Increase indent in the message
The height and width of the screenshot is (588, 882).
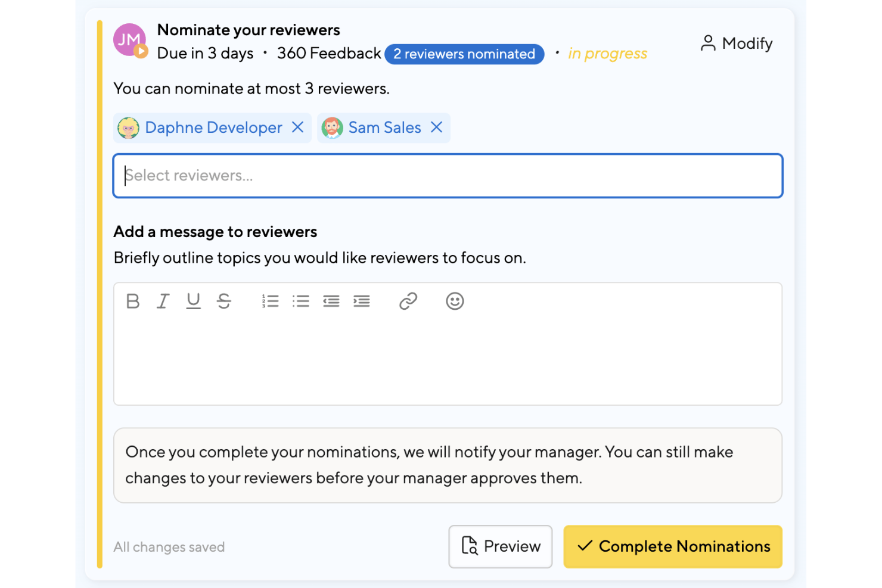(362, 301)
